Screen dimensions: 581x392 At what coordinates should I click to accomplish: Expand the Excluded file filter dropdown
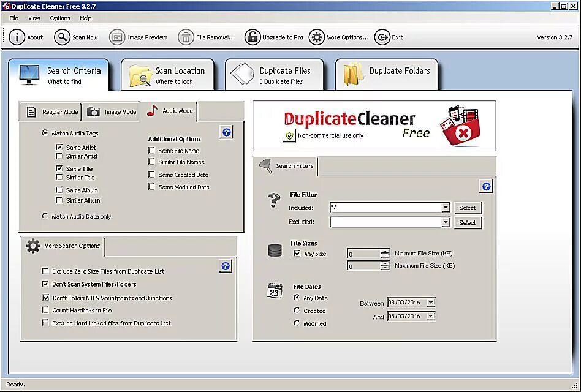(x=446, y=222)
